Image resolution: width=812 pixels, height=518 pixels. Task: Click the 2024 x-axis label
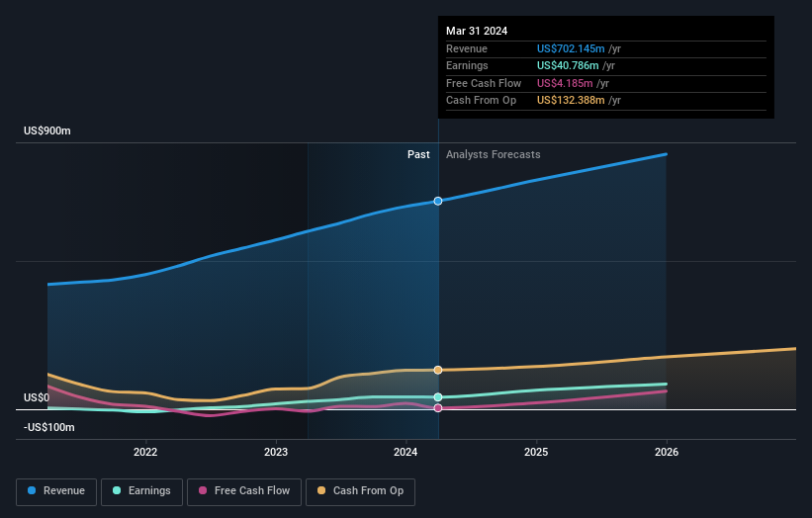point(406,452)
